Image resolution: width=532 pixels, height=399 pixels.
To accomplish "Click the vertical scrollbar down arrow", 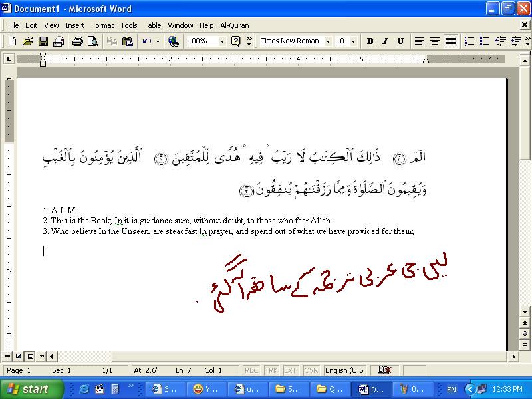I will [525, 311].
